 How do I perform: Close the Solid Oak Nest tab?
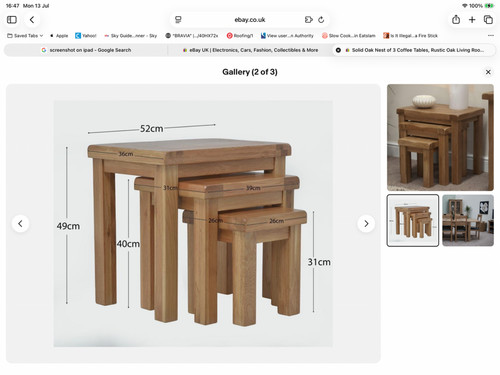click(338, 50)
